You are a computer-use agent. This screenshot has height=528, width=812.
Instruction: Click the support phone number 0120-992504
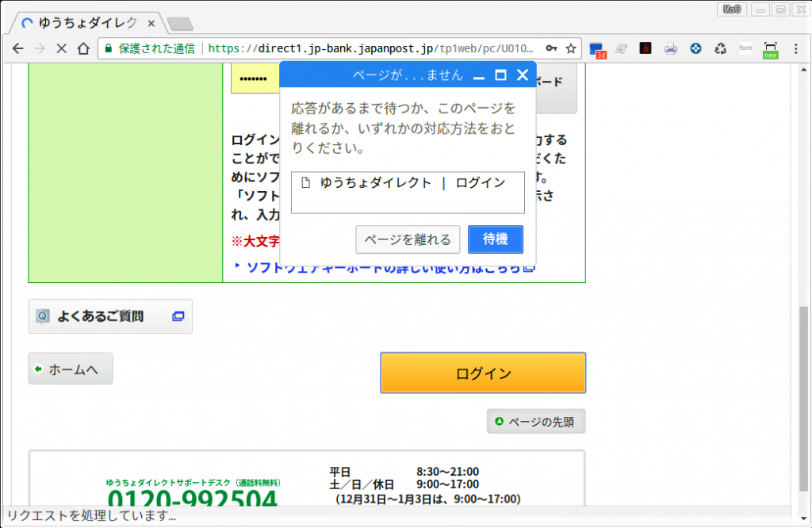point(193,499)
